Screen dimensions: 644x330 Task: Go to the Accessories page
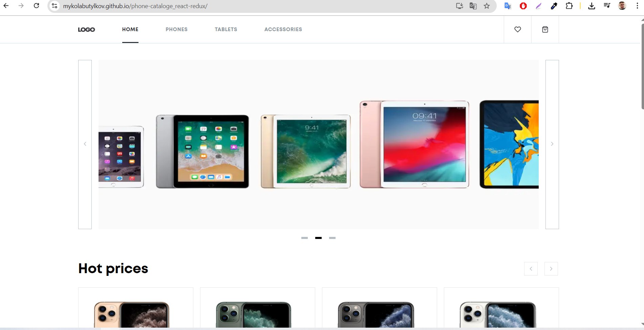[283, 29]
